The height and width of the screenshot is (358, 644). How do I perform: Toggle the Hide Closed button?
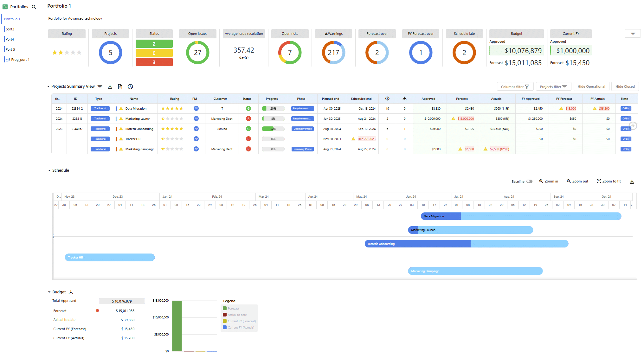pos(625,86)
